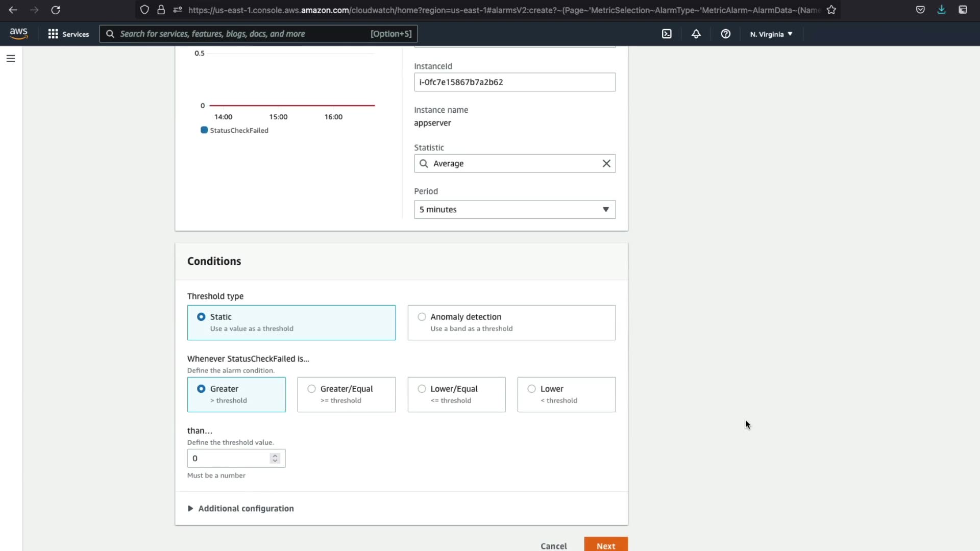Reload the browser page
The image size is (980, 551).
(x=56, y=10)
